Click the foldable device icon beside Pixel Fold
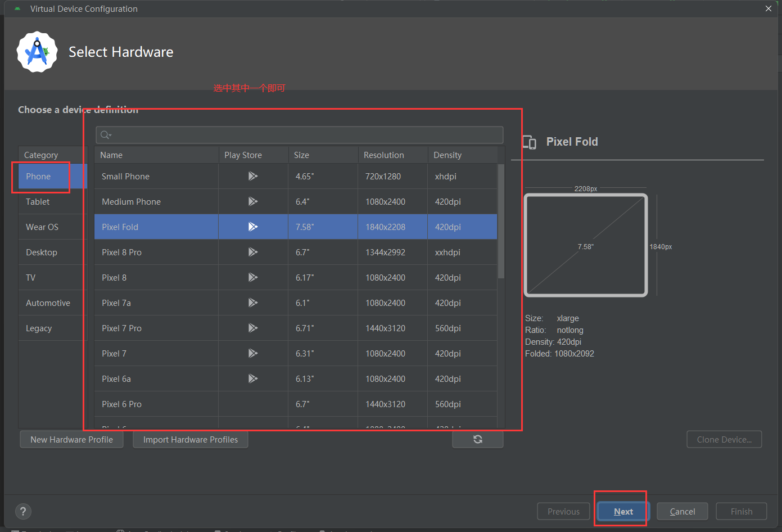Viewport: 782px width, 532px height. click(x=530, y=142)
